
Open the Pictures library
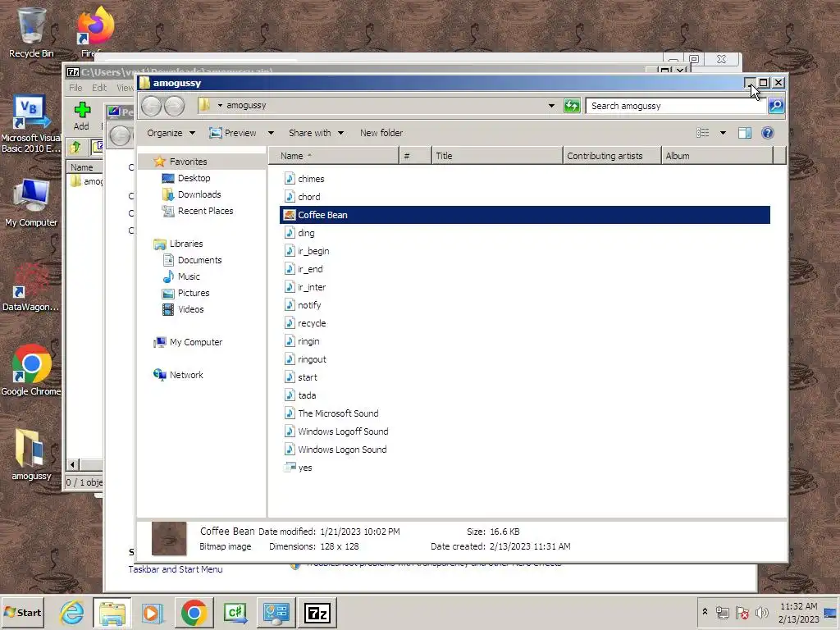point(186,293)
